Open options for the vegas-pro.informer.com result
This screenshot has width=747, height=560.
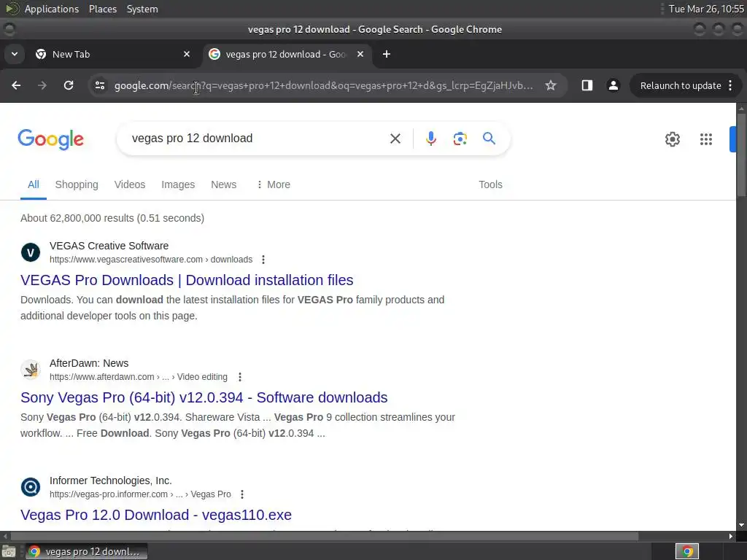click(x=242, y=494)
